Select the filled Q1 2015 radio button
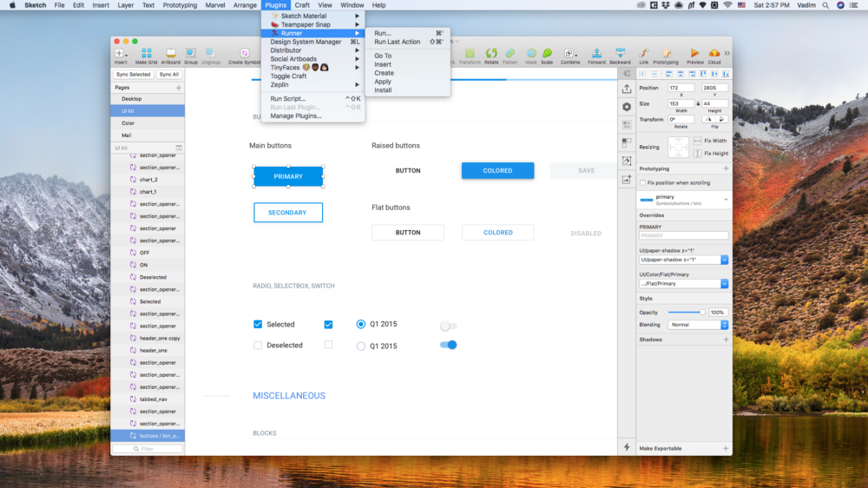 (361, 324)
